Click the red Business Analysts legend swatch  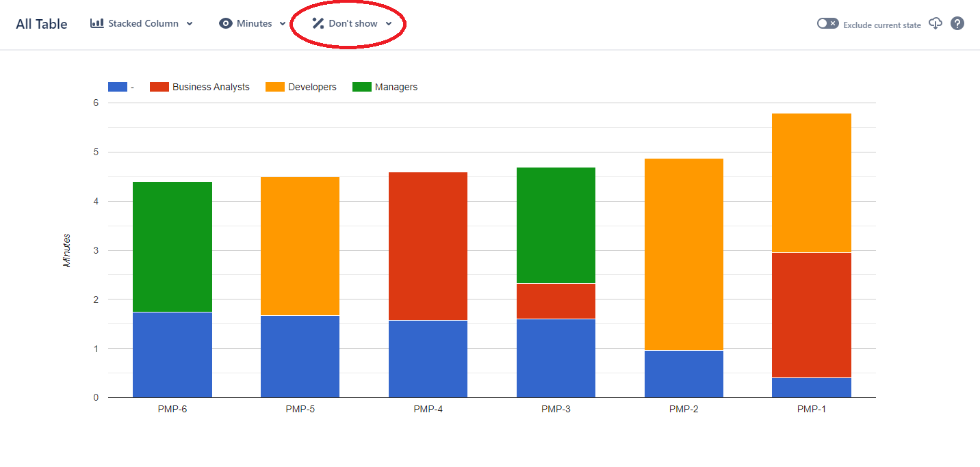158,86
